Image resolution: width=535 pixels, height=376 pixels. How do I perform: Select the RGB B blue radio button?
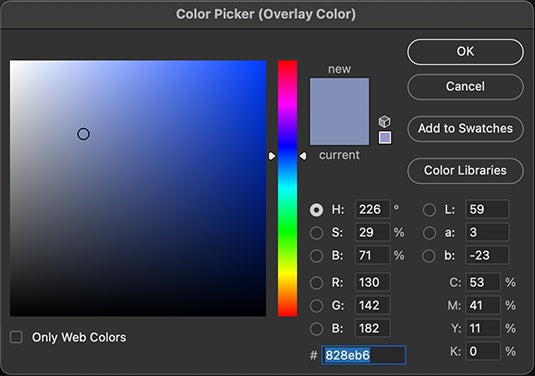click(x=316, y=329)
